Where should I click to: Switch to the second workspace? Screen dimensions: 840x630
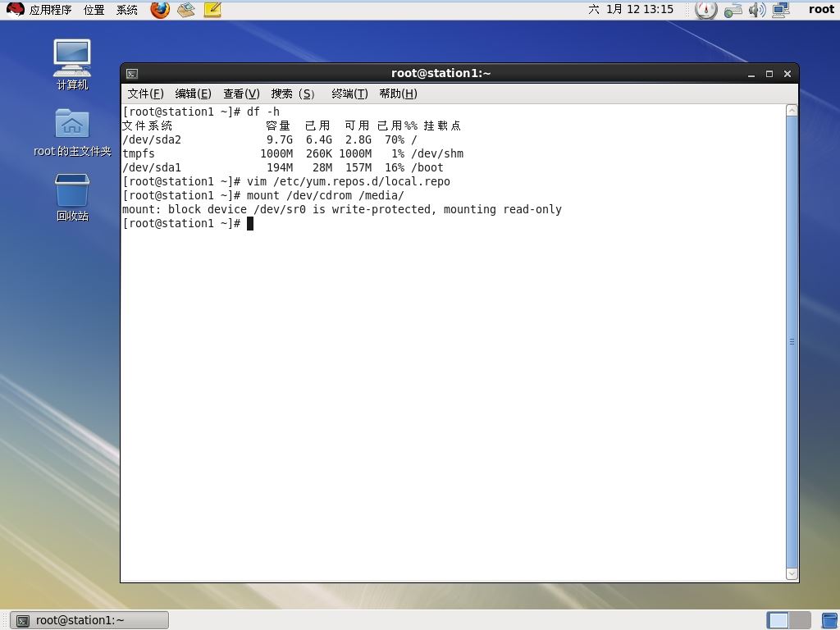pyautogui.click(x=800, y=620)
